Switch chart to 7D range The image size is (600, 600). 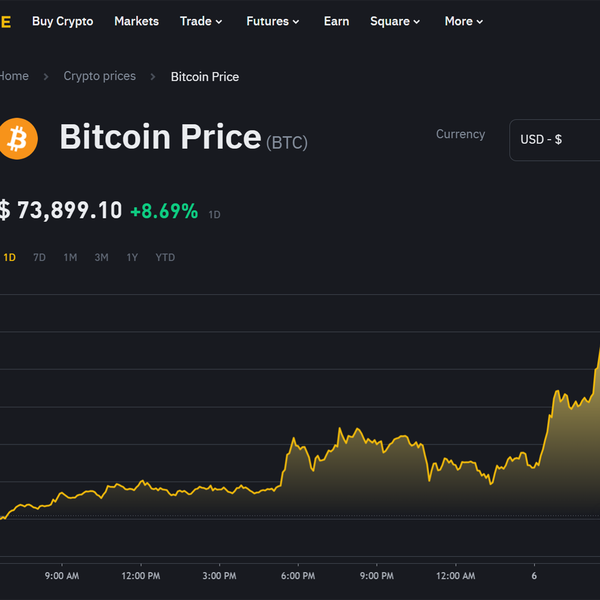39,257
